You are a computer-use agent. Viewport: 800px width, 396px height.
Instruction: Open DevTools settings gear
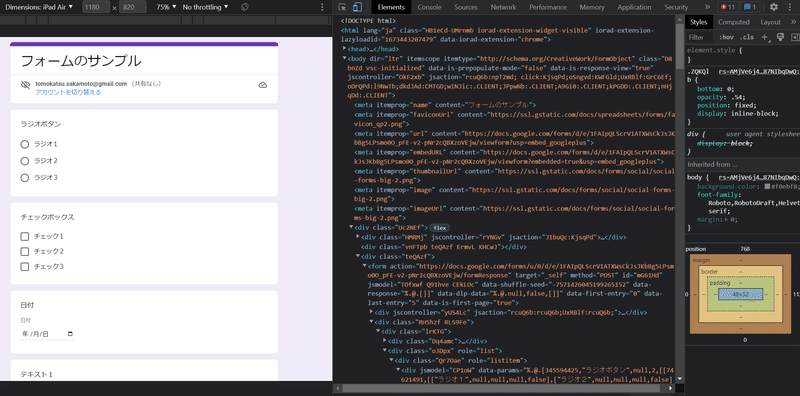point(773,7)
